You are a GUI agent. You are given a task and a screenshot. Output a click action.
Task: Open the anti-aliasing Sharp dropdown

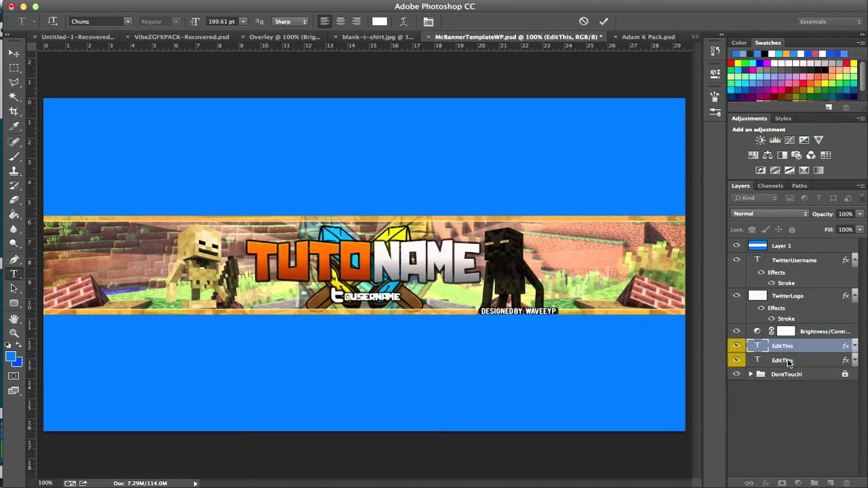tap(290, 22)
